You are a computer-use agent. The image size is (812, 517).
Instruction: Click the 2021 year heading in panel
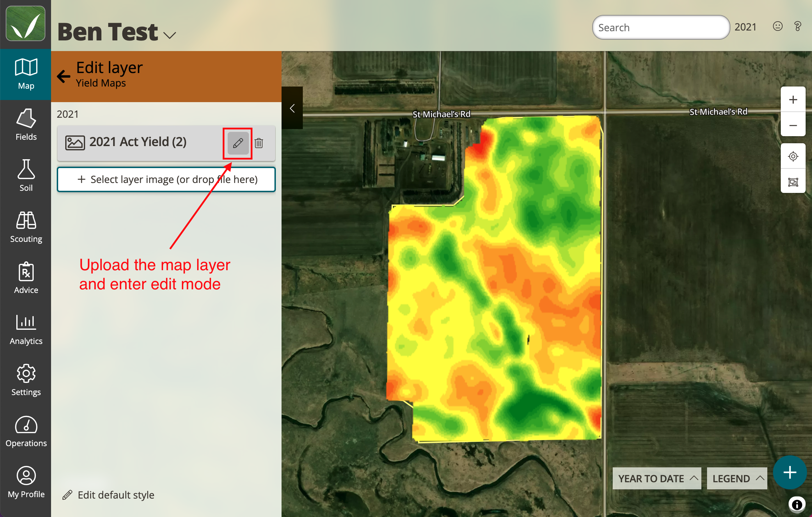pyautogui.click(x=68, y=114)
